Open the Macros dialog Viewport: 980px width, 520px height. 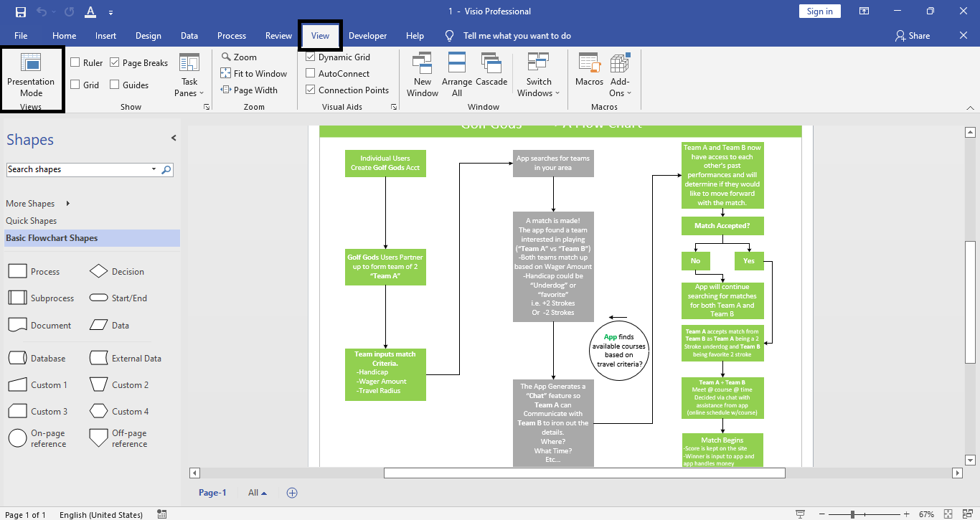[589, 70]
